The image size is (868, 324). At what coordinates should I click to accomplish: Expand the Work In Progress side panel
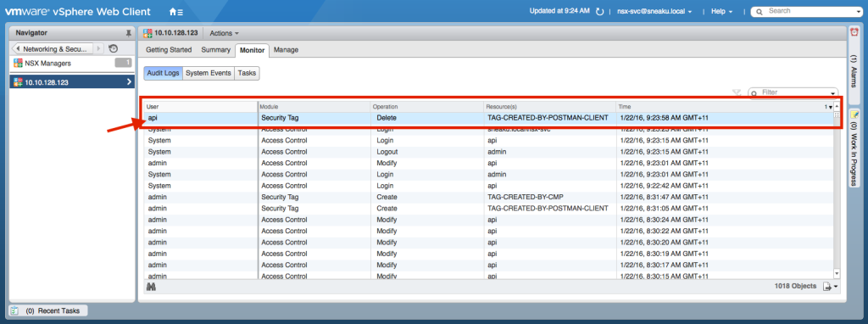tap(854, 148)
